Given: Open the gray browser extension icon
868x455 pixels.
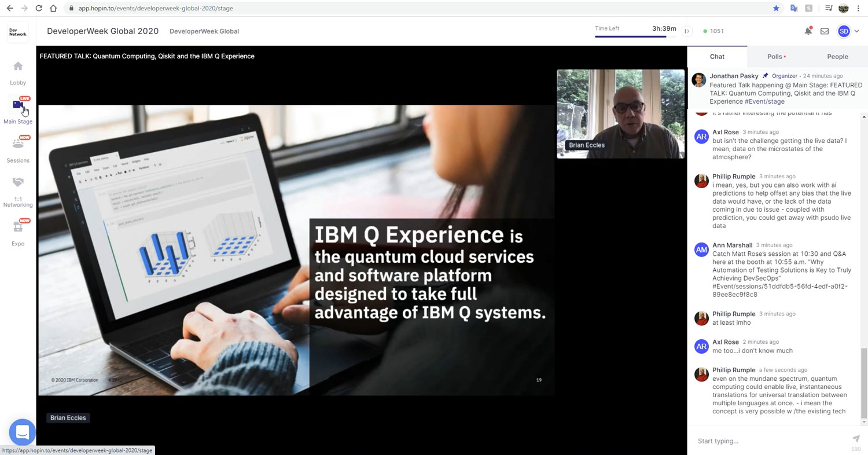Looking at the screenshot, I should (x=808, y=8).
